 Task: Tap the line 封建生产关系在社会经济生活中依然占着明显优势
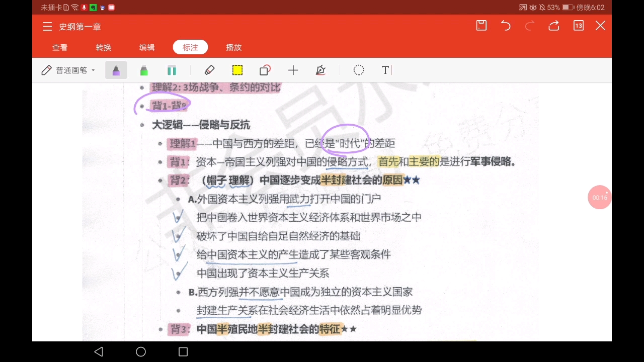[x=309, y=310]
